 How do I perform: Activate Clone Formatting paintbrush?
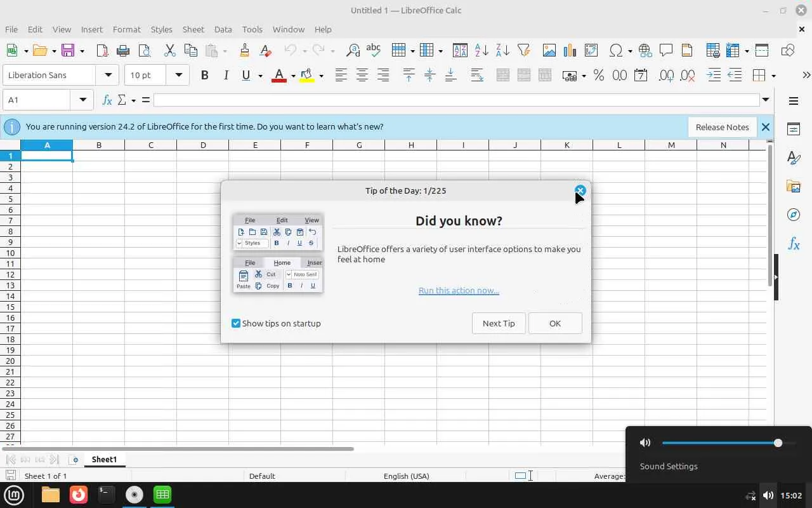click(x=244, y=51)
